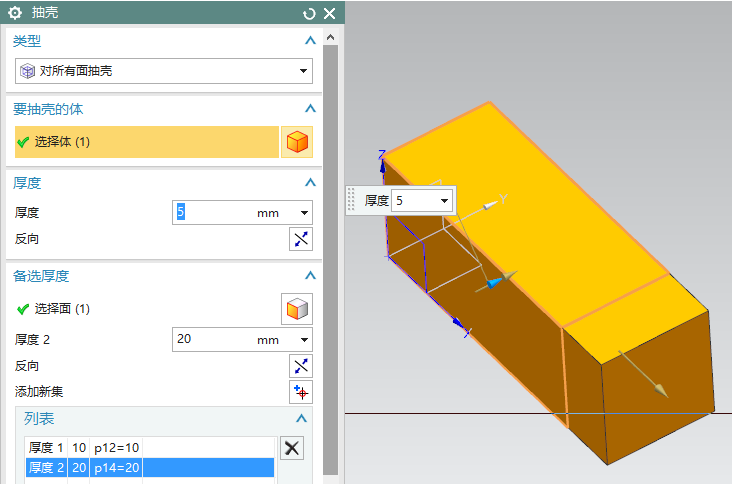733x484 pixels.
Task: Collapse the 要抽壳的体 section
Action: (x=310, y=108)
